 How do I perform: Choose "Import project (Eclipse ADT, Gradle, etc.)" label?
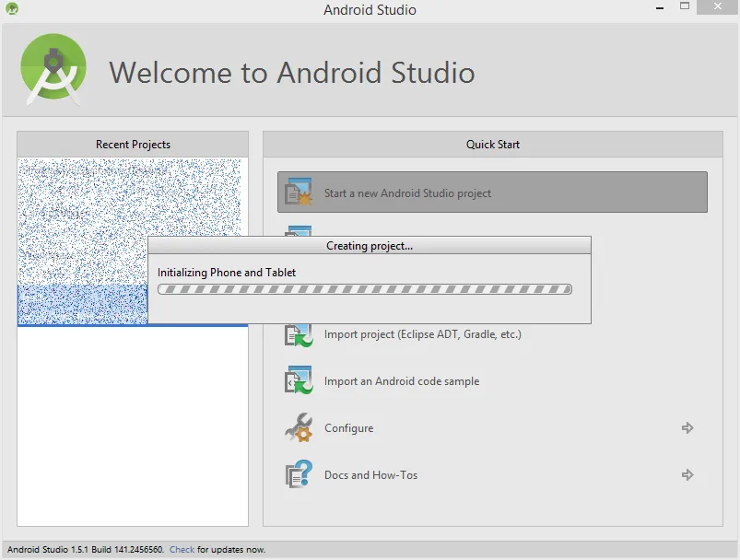[422, 334]
